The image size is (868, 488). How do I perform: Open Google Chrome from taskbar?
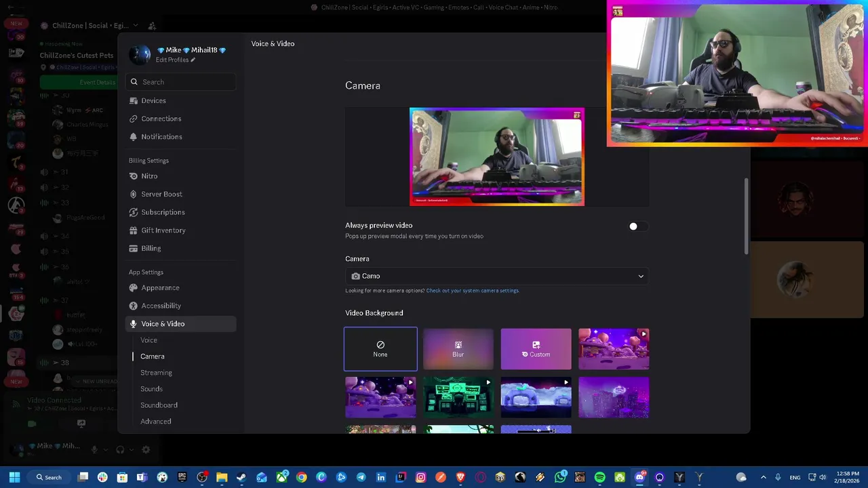[301, 477]
